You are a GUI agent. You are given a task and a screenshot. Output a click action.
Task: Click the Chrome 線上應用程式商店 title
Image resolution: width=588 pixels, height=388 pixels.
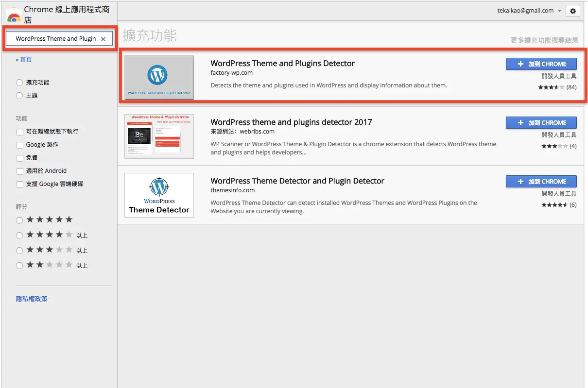pyautogui.click(x=67, y=15)
